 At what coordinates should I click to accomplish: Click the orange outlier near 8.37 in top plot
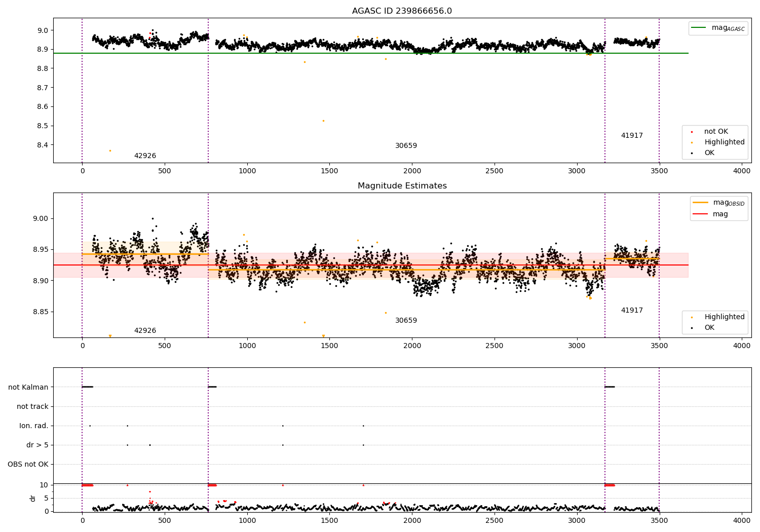click(110, 150)
